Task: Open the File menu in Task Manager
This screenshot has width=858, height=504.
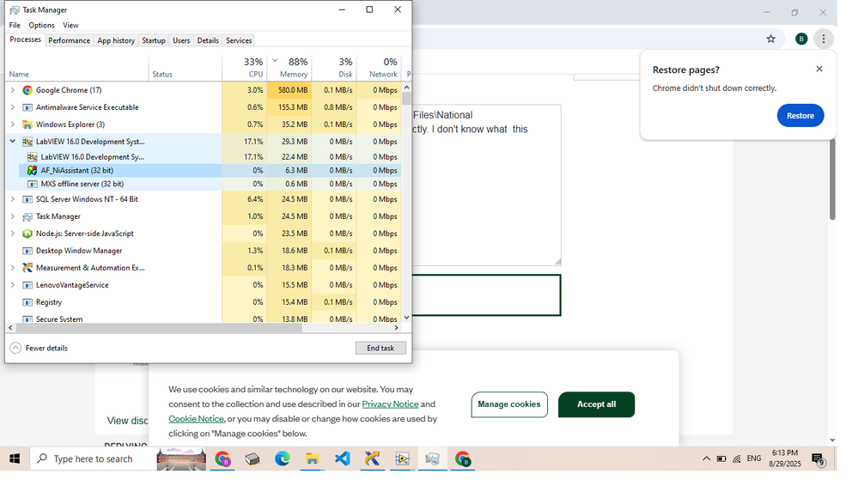Action: tap(15, 25)
